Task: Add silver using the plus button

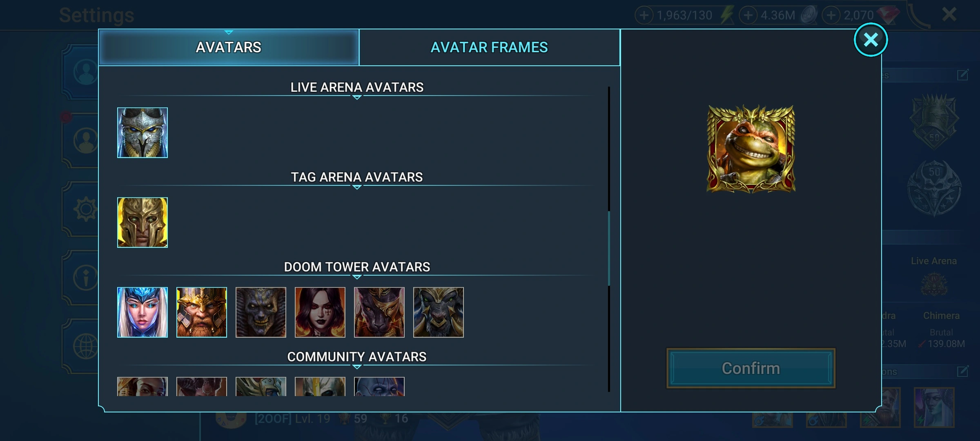Action: pos(748,16)
